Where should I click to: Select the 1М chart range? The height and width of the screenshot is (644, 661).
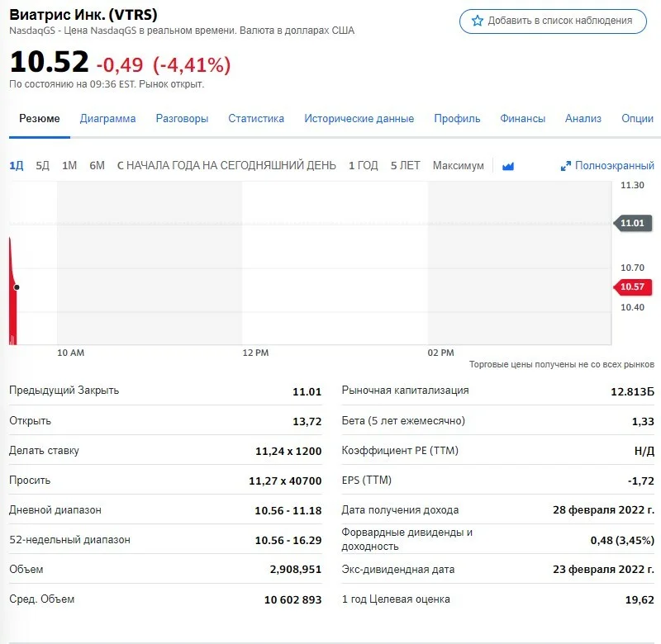(x=69, y=165)
